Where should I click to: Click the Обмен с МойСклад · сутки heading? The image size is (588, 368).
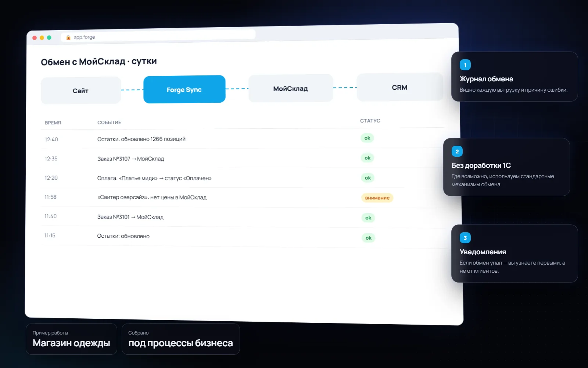pos(99,61)
